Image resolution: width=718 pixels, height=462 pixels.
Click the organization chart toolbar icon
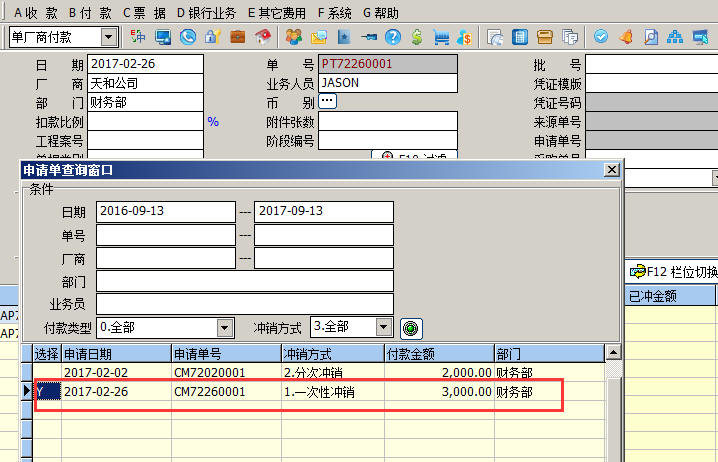click(675, 37)
